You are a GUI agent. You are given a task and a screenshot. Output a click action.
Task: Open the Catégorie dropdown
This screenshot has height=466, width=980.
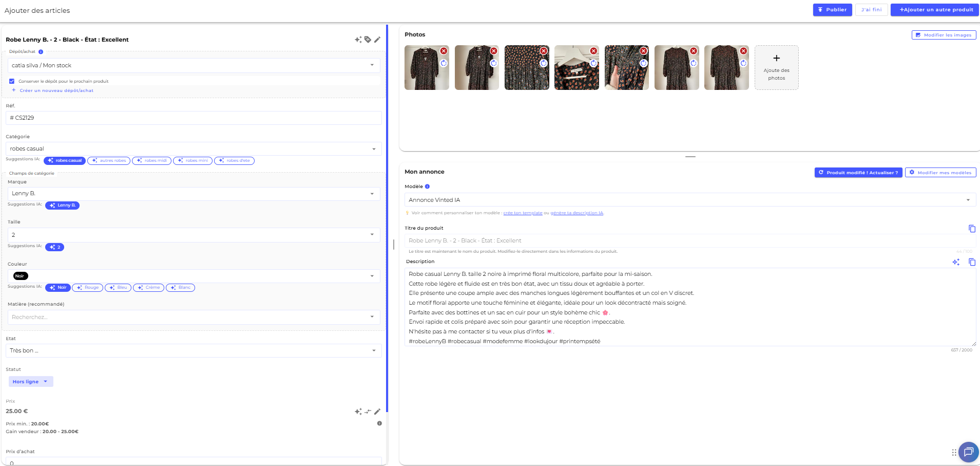click(x=194, y=149)
